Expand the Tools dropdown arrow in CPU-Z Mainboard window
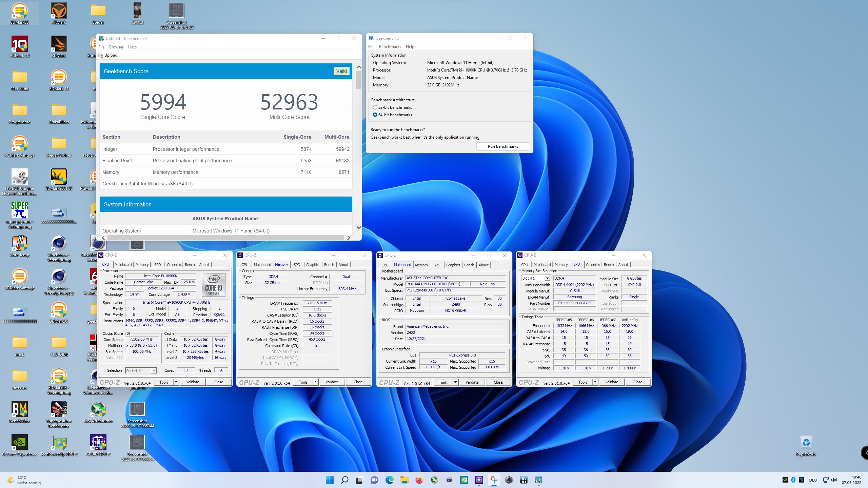This screenshot has width=868, height=488. (455, 382)
